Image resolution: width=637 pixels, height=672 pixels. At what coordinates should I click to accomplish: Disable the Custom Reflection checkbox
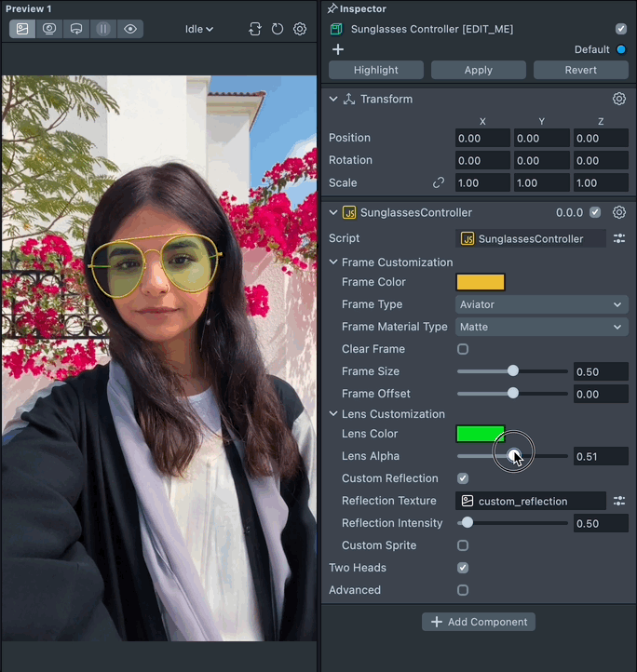(x=463, y=478)
